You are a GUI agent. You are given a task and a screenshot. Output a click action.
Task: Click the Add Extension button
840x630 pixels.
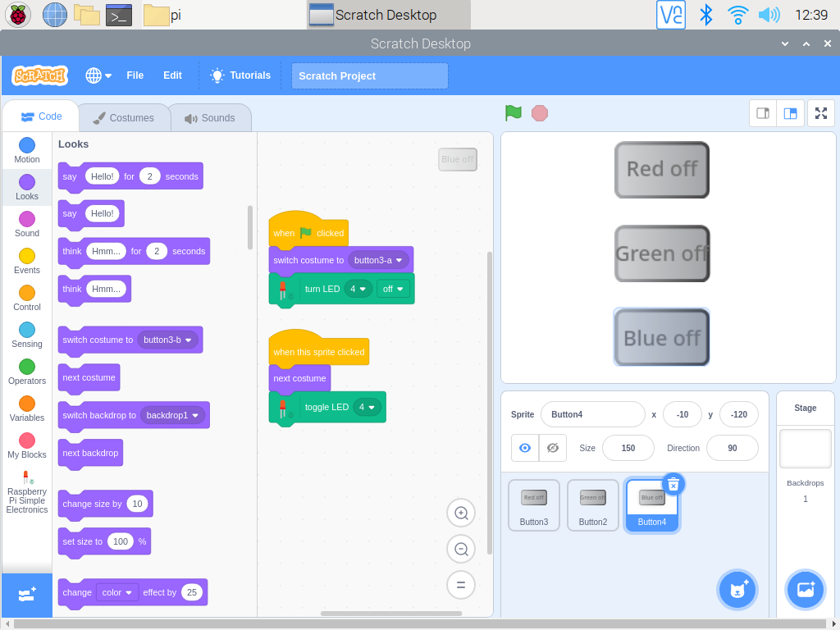pos(27,595)
